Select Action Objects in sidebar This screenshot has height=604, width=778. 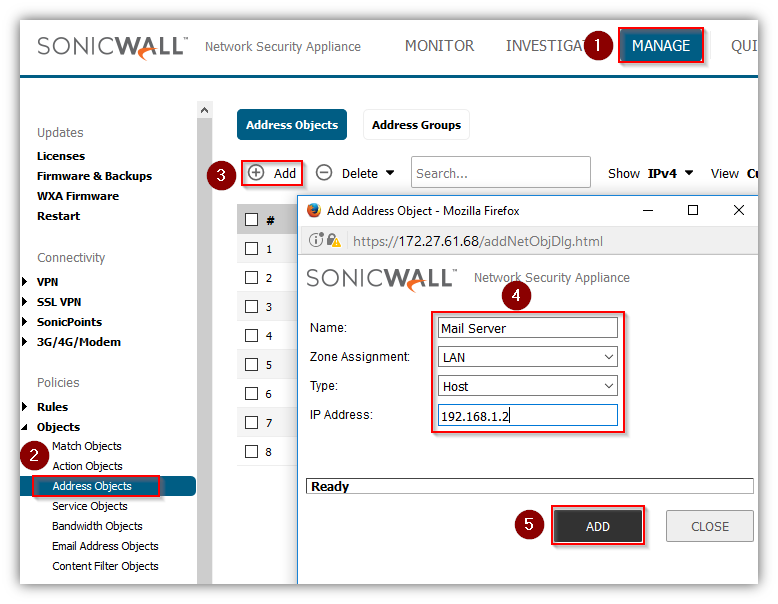tap(87, 466)
